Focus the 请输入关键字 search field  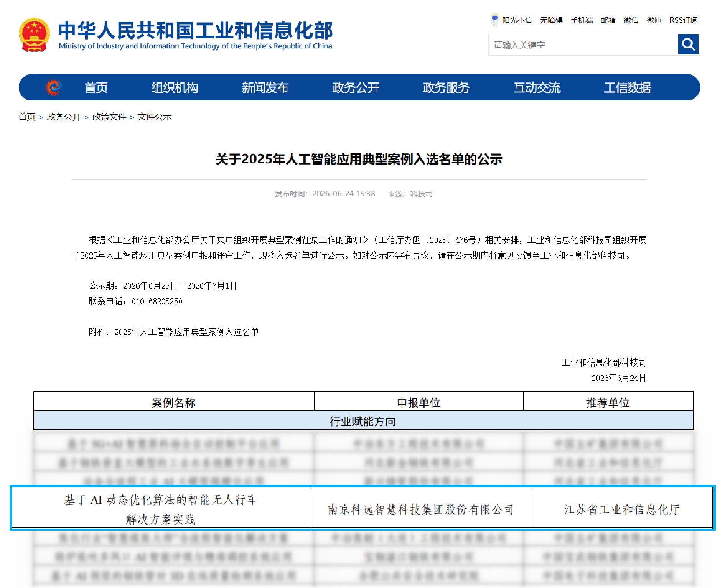[x=583, y=44]
